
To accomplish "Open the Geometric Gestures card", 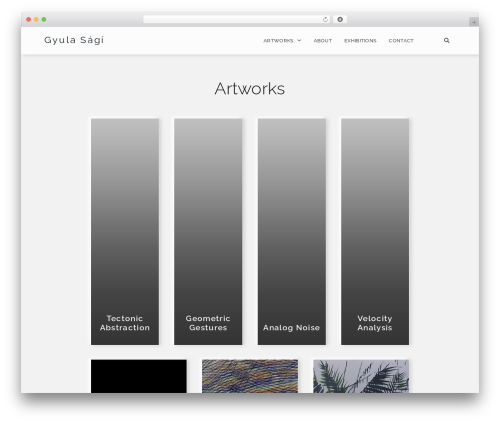I will [x=208, y=231].
